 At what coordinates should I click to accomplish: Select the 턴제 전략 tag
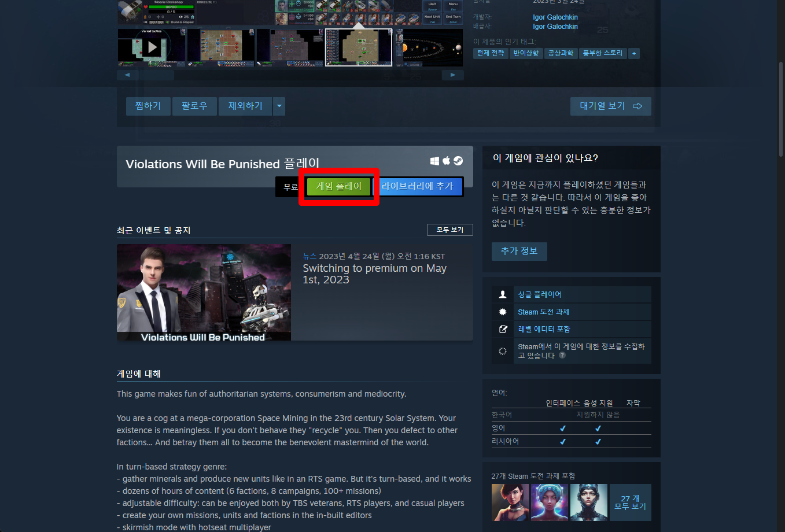(491, 53)
